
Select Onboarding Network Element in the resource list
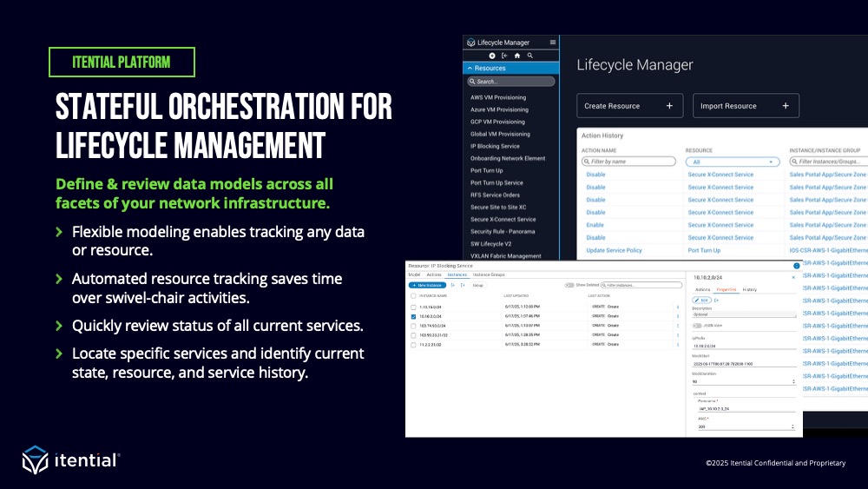tap(508, 158)
